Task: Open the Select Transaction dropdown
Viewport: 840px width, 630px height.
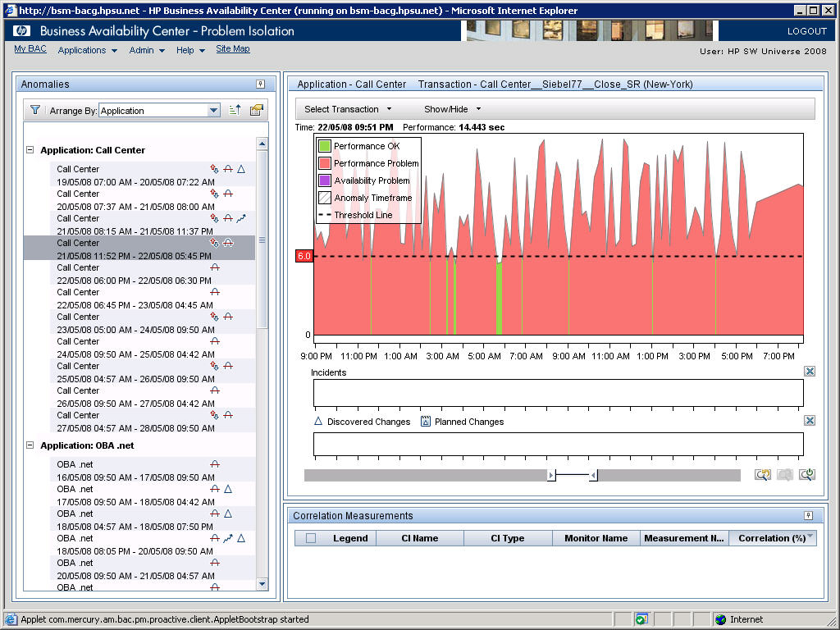Action: point(348,109)
